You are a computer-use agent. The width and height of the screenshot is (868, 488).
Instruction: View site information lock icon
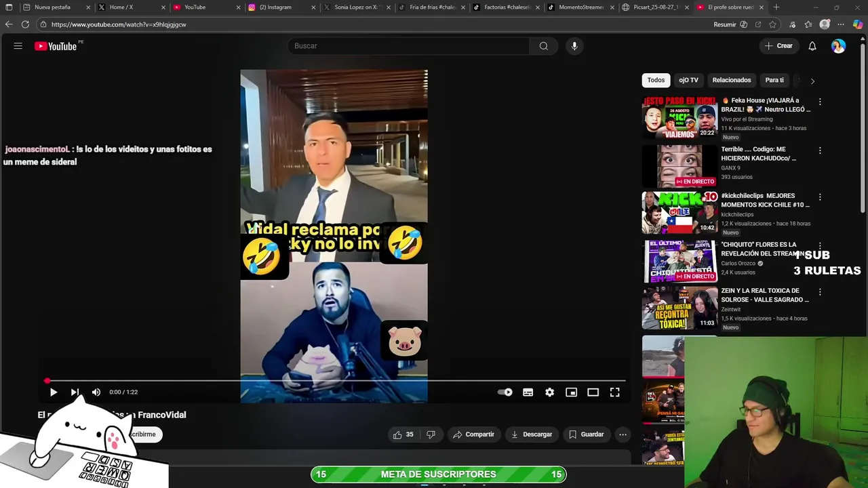pos(43,24)
